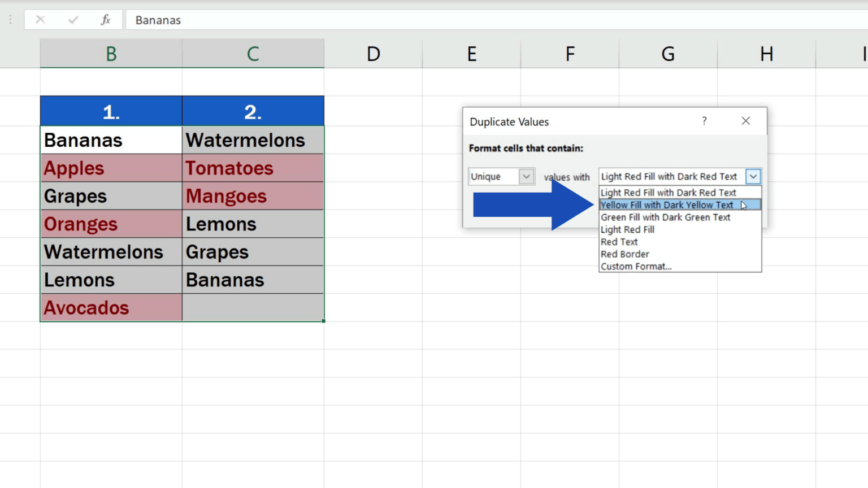The width and height of the screenshot is (868, 488).
Task: Select the Bananas cell in column B
Action: [111, 140]
